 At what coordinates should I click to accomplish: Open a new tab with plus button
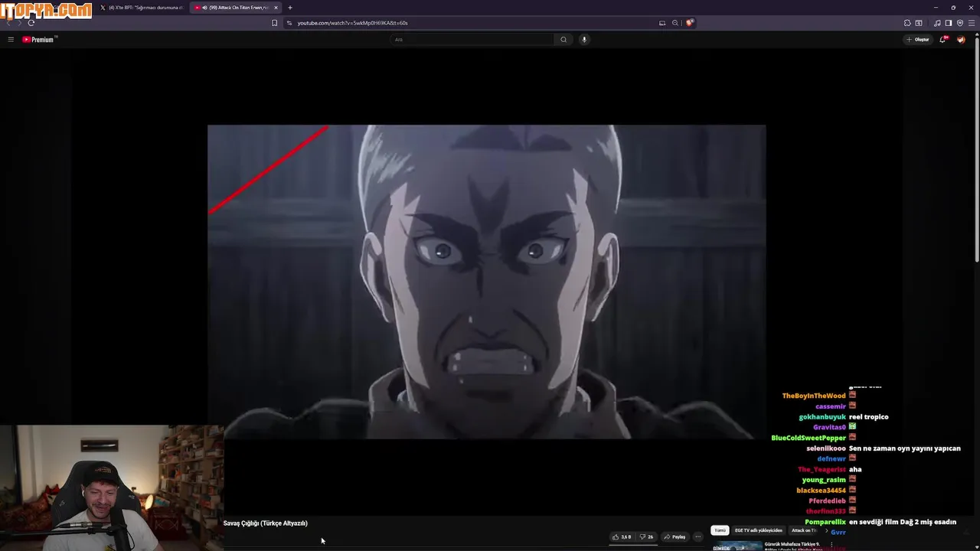tap(290, 8)
